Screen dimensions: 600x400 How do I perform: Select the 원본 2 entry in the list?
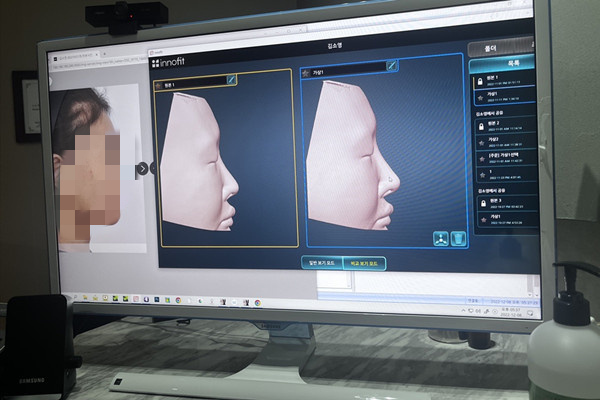pos(504,126)
